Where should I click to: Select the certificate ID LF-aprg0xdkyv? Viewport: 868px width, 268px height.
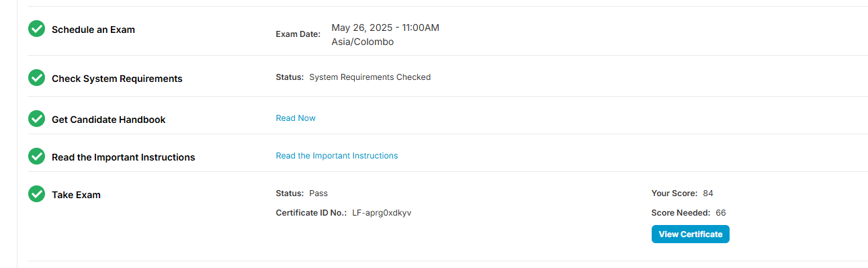382,213
